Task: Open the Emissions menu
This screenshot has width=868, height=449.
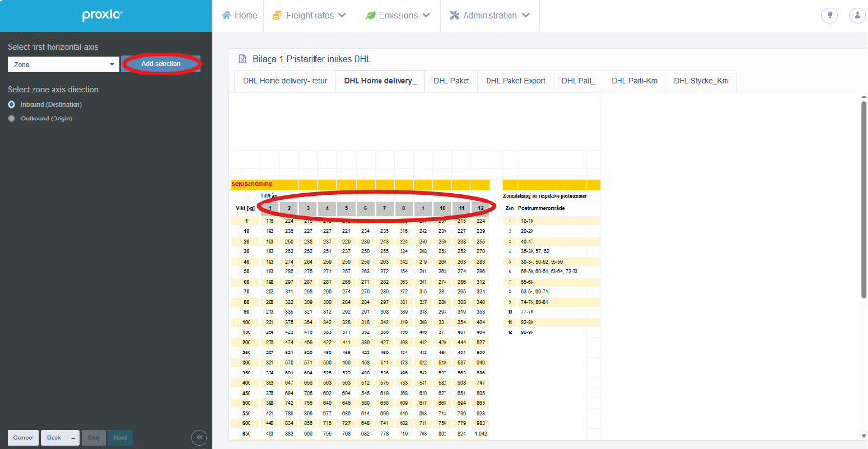Action: point(398,15)
